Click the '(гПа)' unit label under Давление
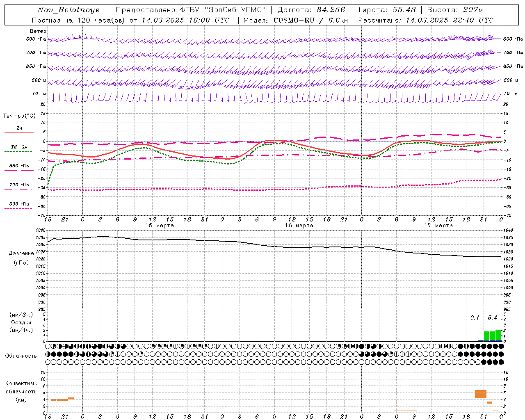 (x=21, y=262)
